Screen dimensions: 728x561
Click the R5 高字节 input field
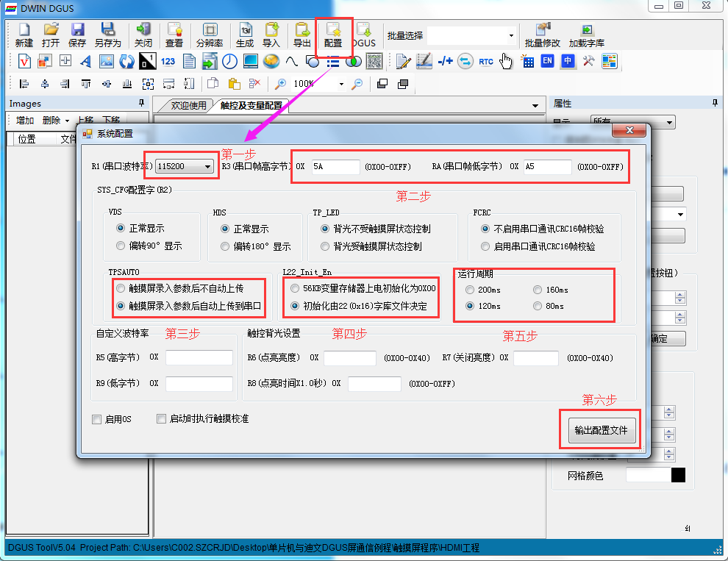(199, 357)
